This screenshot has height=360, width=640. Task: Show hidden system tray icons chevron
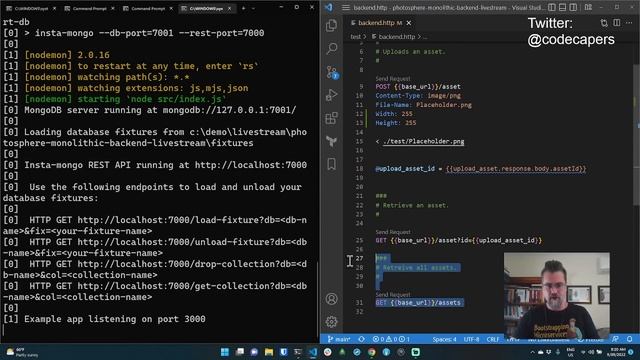tap(532, 352)
